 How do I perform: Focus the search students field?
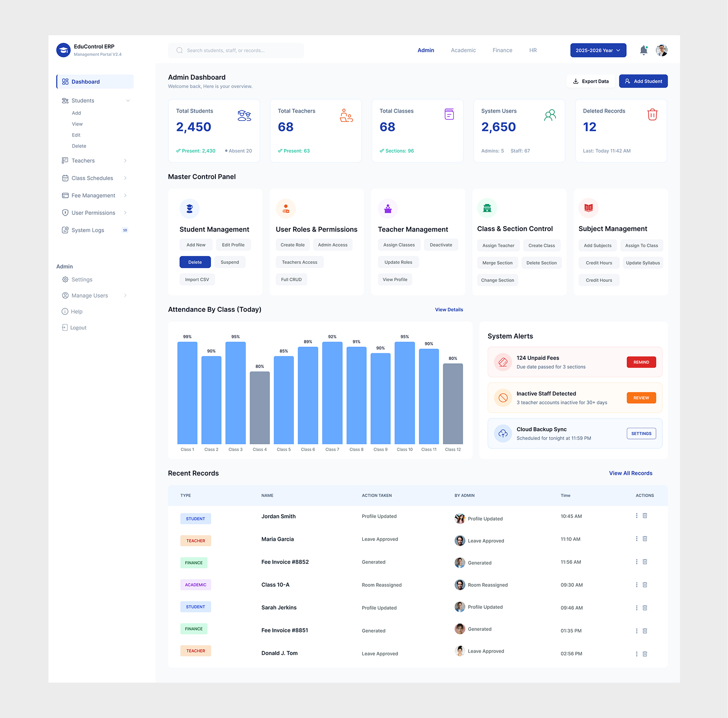(236, 50)
